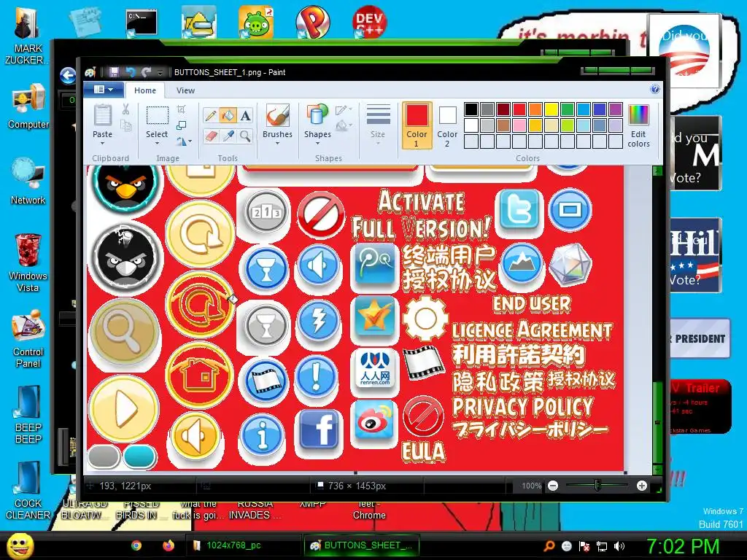
Task: Click the Copy icon in Clipboard group
Action: click(125, 125)
